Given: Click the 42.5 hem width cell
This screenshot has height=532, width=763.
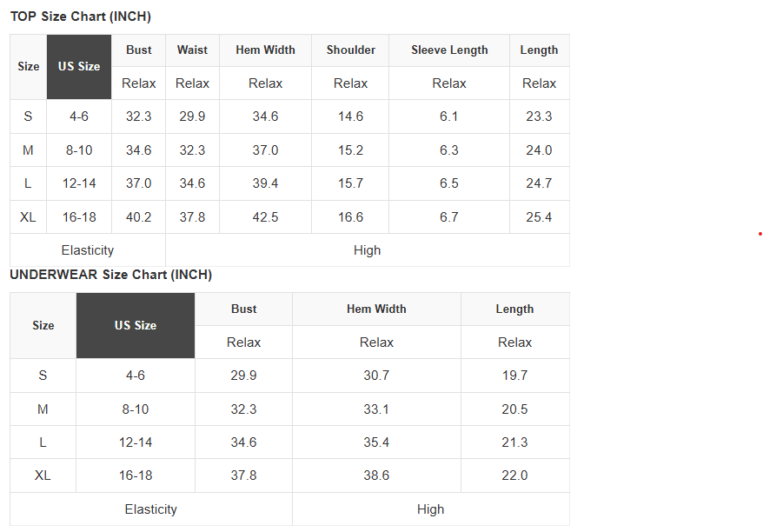Looking at the screenshot, I should [265, 217].
